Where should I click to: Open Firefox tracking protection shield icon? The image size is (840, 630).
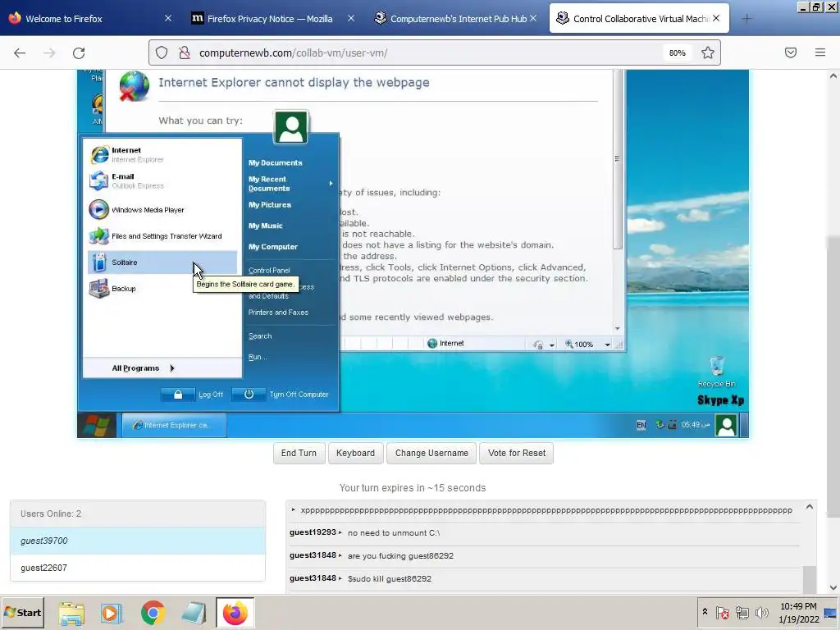click(x=162, y=52)
